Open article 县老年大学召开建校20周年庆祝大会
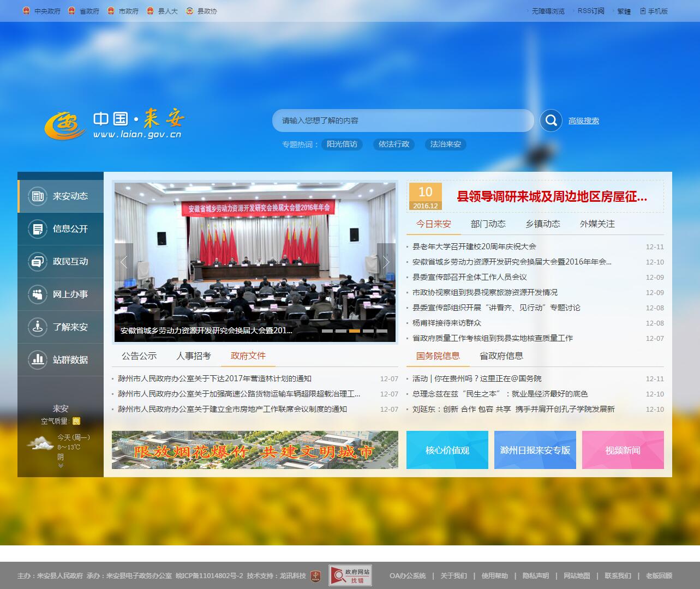 tap(474, 247)
